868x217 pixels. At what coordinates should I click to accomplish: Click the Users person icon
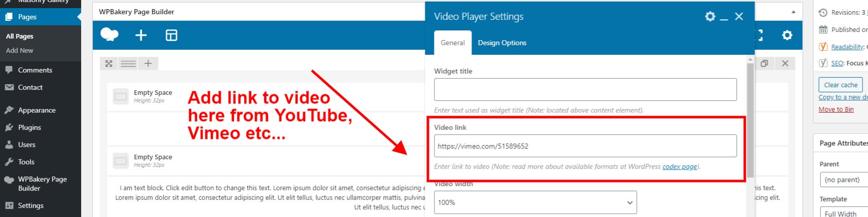point(9,144)
